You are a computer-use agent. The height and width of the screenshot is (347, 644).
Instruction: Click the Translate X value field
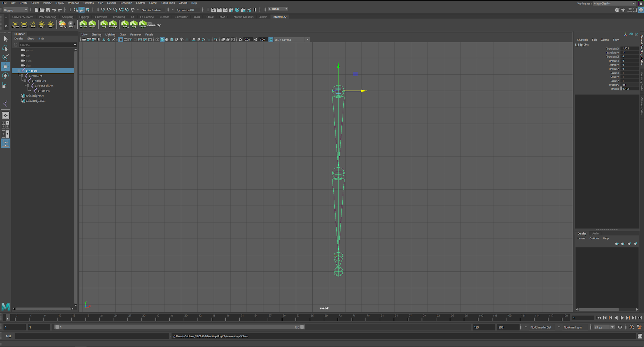pos(630,49)
